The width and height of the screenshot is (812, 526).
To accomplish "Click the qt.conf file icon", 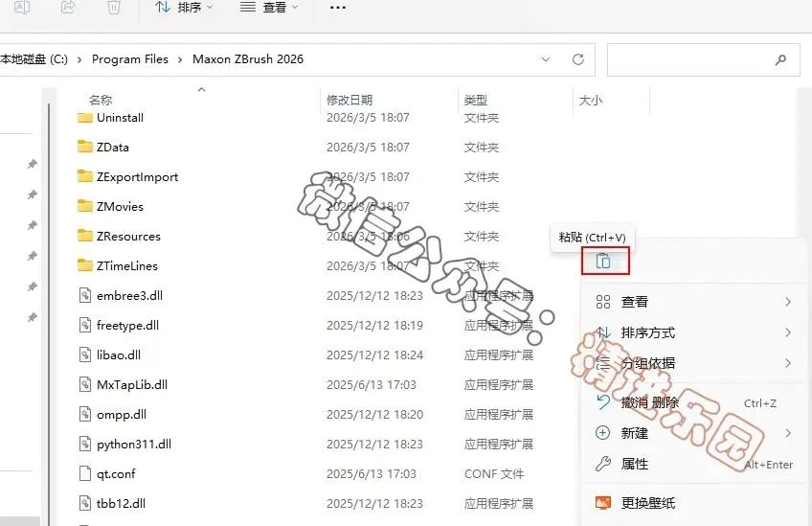I will tap(85, 473).
